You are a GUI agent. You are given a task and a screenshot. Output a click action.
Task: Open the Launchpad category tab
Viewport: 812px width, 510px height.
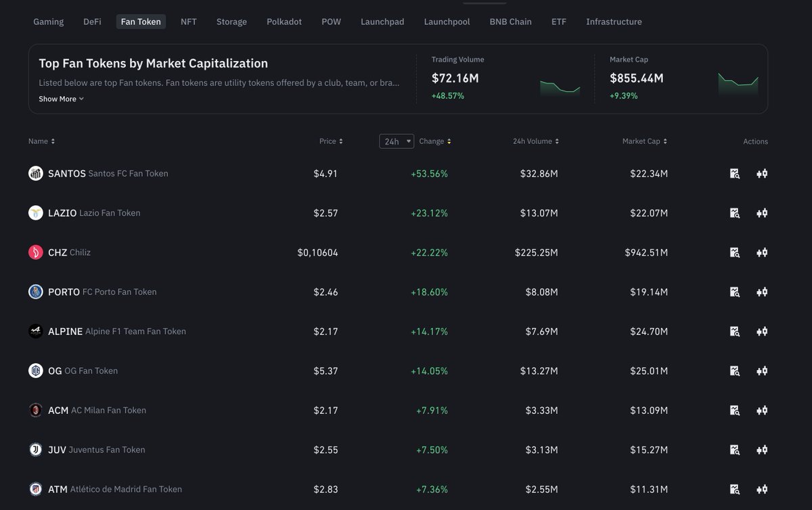[382, 22]
